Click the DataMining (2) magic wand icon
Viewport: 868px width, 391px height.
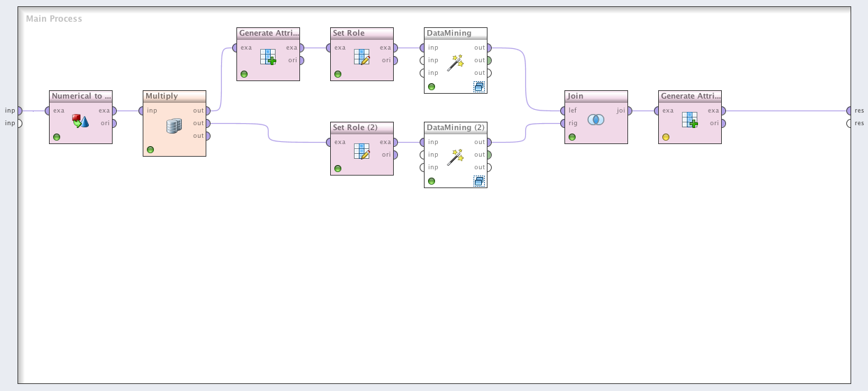point(455,157)
